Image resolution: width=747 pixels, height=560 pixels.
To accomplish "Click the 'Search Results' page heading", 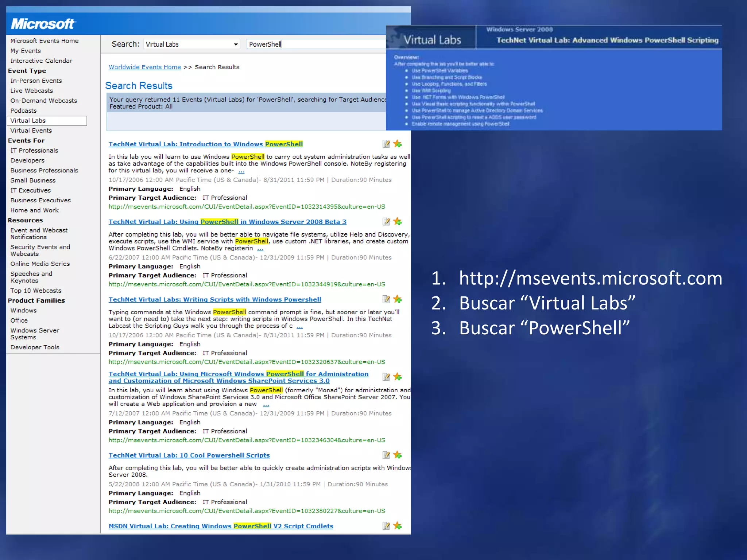I will pyautogui.click(x=139, y=86).
